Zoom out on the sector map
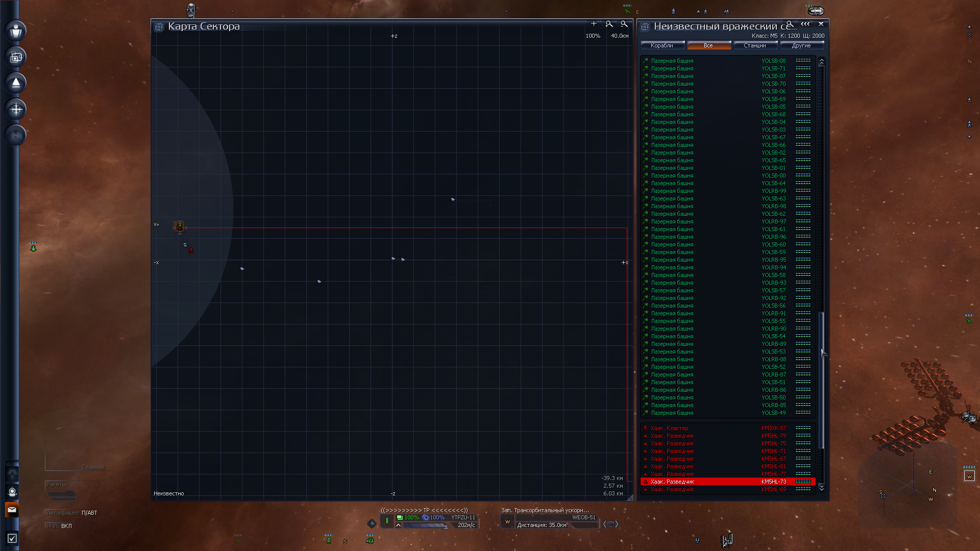This screenshot has height=551, width=980. (x=624, y=24)
